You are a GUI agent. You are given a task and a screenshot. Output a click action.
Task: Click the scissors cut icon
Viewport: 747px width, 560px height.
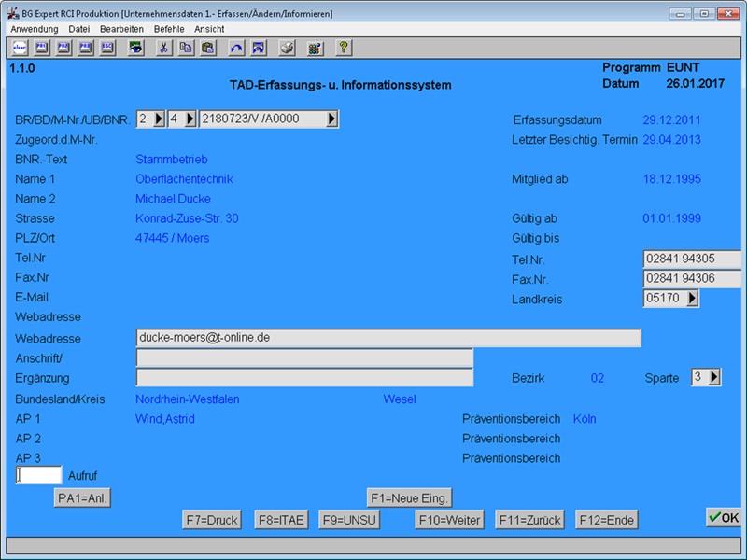[x=163, y=48]
